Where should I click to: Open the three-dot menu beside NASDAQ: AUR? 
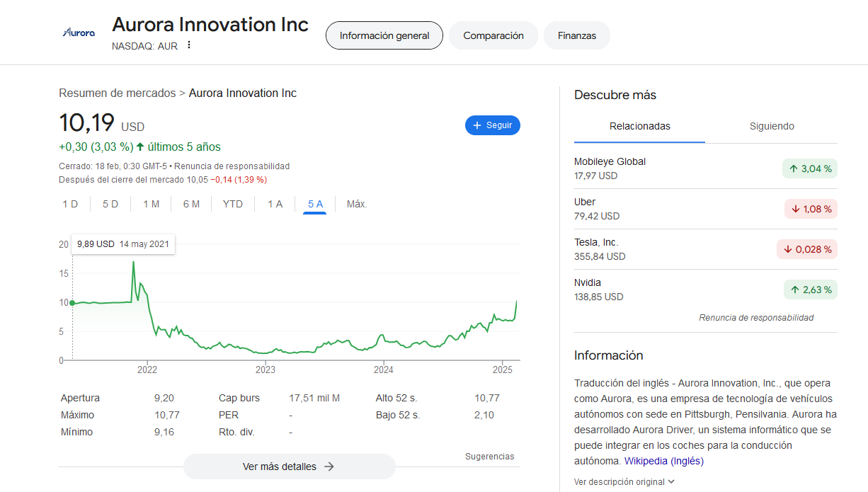coord(189,45)
